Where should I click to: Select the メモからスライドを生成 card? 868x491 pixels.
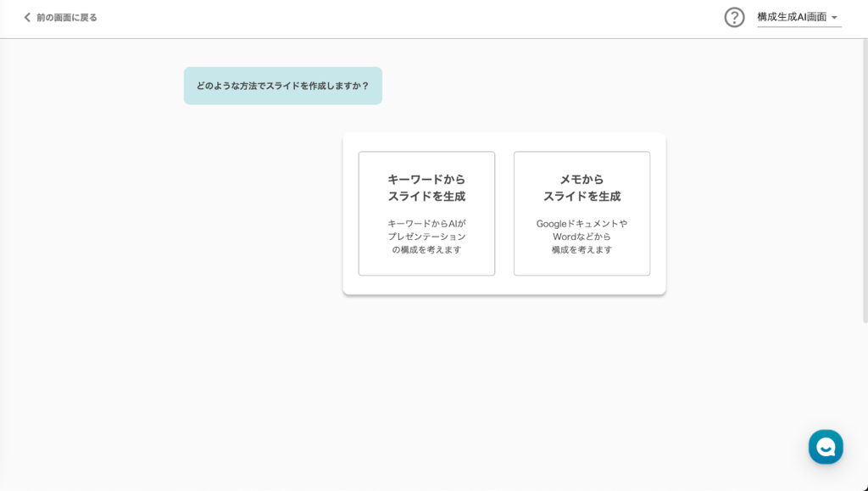[581, 213]
